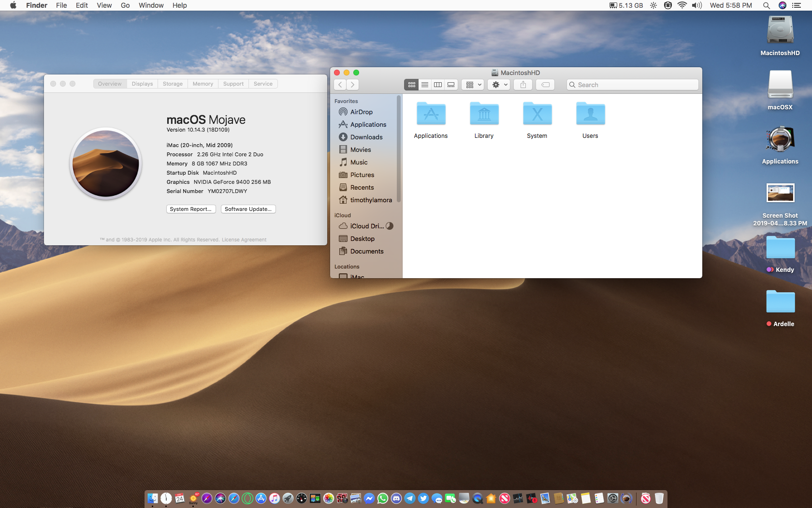The height and width of the screenshot is (508, 812).
Task: Switch Finder to list view
Action: coord(424,85)
